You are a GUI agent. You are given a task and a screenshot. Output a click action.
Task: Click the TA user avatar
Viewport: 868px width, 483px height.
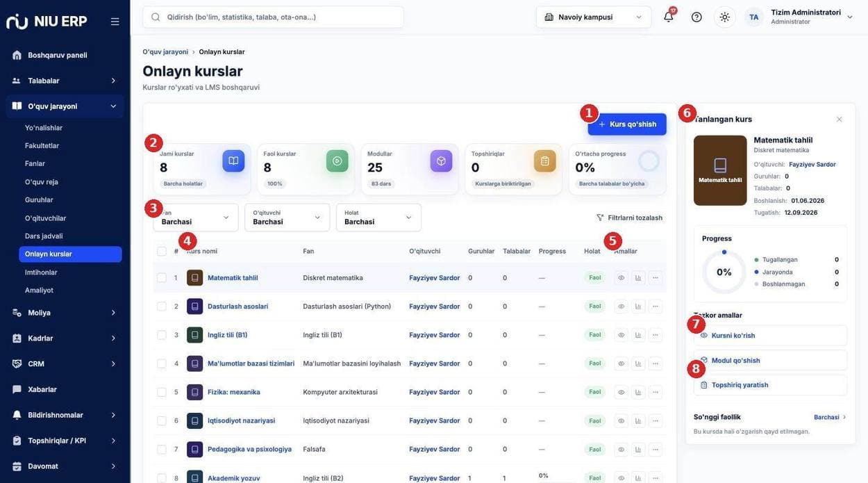pos(754,17)
